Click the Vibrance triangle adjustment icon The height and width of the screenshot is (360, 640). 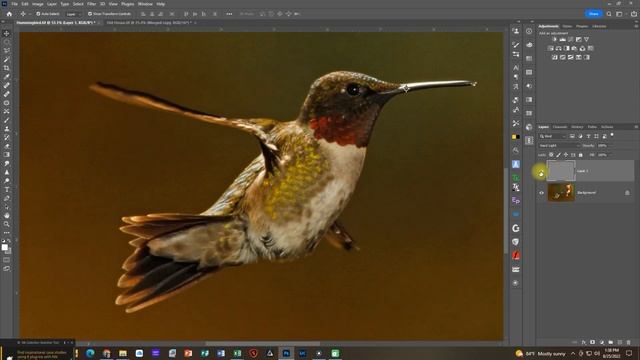click(587, 39)
